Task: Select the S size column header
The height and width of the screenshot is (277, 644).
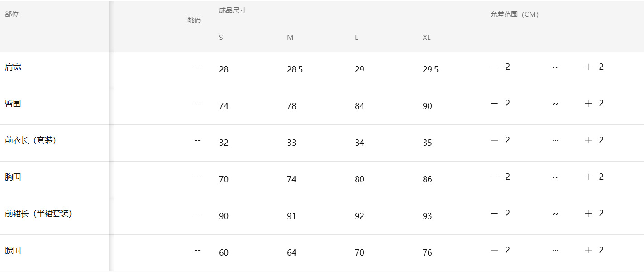Action: click(221, 38)
